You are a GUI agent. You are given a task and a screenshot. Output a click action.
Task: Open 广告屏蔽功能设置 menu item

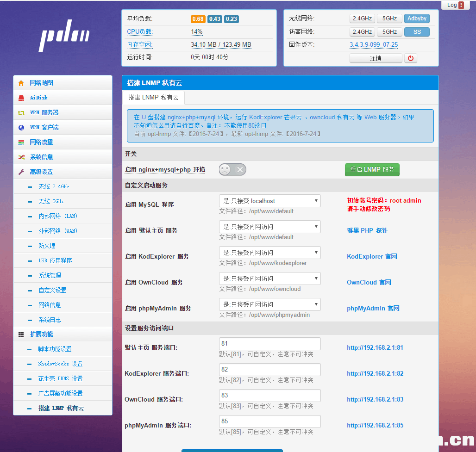pyautogui.click(x=63, y=393)
